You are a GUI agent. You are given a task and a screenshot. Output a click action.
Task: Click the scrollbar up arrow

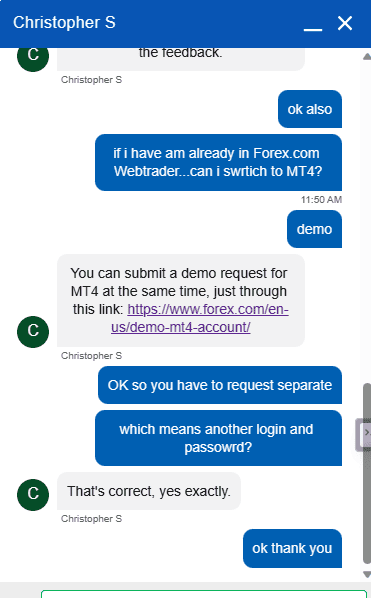pos(367,57)
